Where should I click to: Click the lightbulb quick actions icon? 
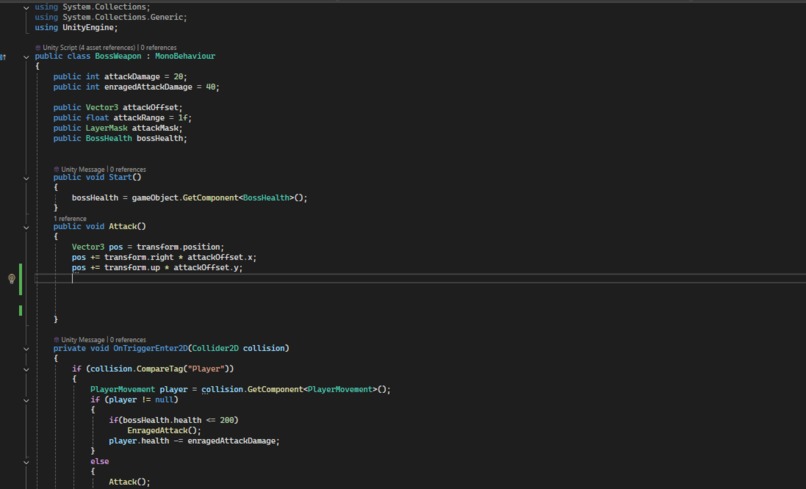[x=12, y=279]
